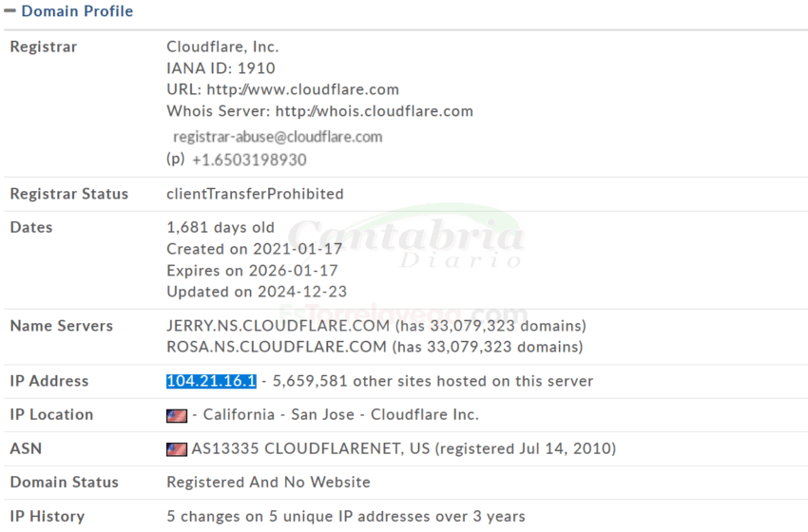Click the registrar-abuse@cloudflare.com email
The image size is (808, 532).
click(278, 137)
